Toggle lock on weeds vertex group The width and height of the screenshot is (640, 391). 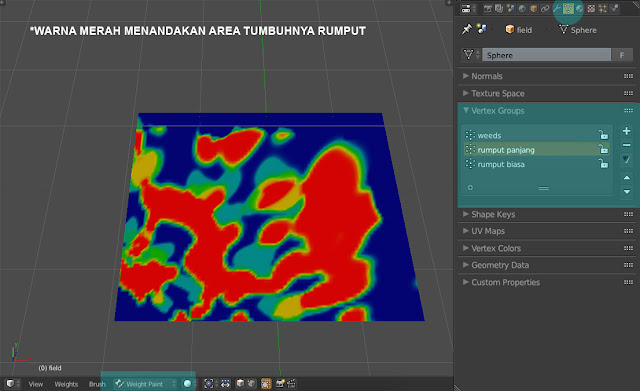click(x=603, y=135)
